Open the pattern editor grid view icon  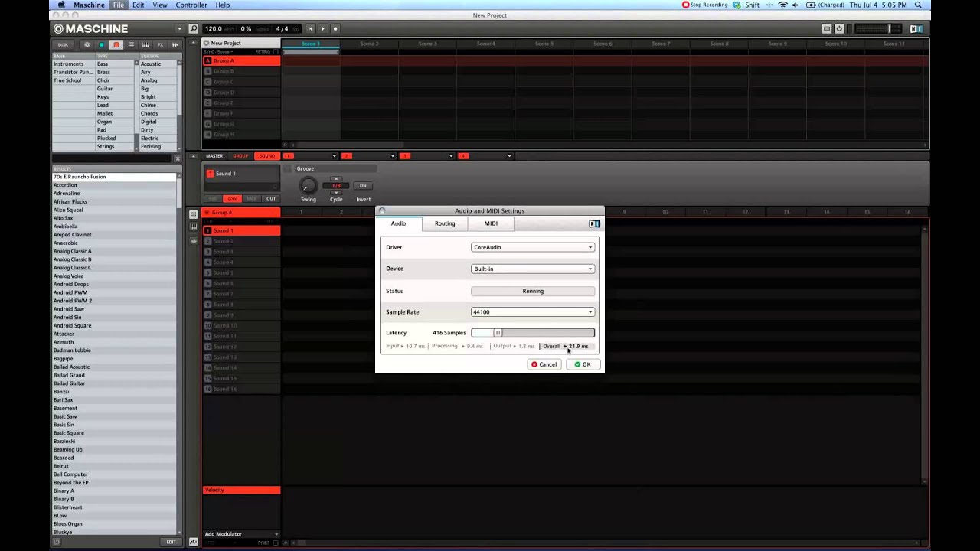[x=193, y=214]
